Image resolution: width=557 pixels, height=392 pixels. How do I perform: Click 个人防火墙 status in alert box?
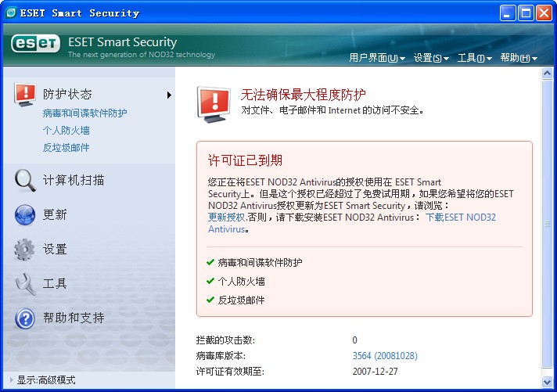[241, 282]
